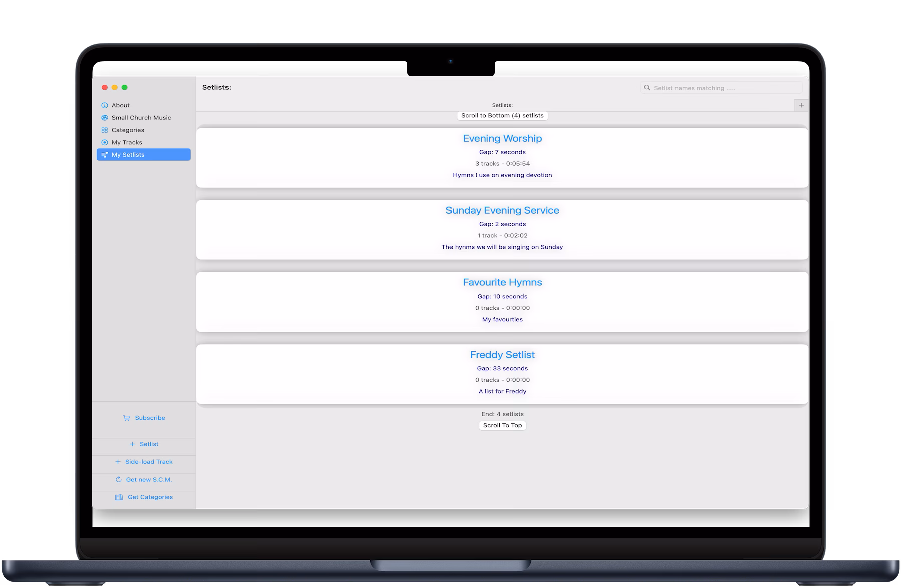Select the My Setlists list icon
Image resolution: width=902 pixels, height=588 pixels.
click(x=105, y=155)
